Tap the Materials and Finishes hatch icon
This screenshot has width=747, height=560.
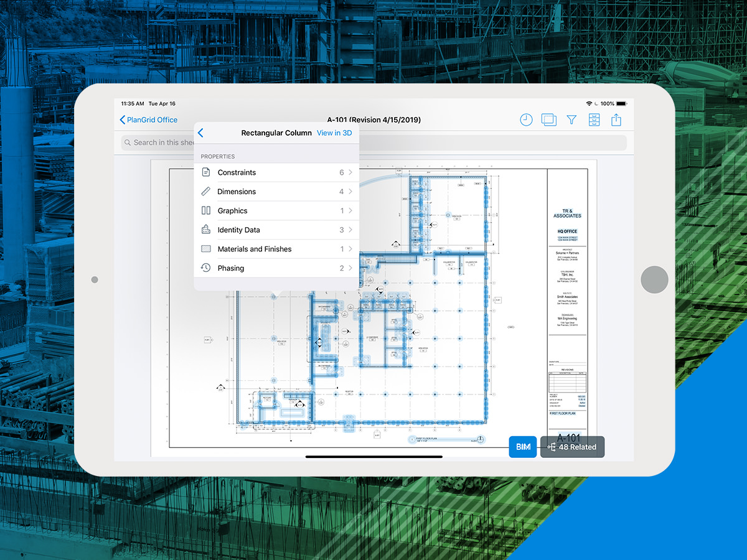coord(206,249)
